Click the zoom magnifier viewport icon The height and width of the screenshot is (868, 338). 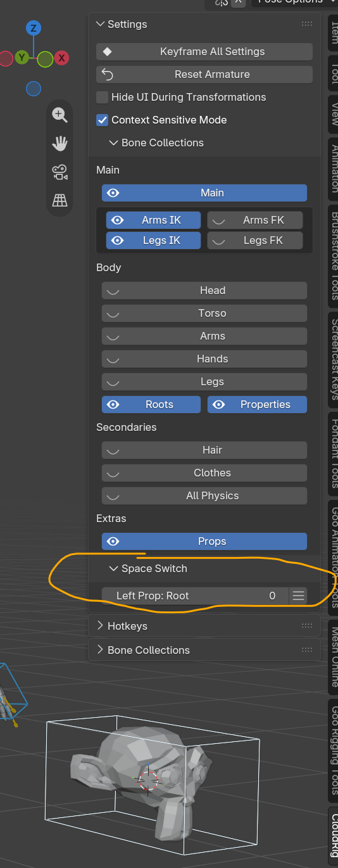60,115
